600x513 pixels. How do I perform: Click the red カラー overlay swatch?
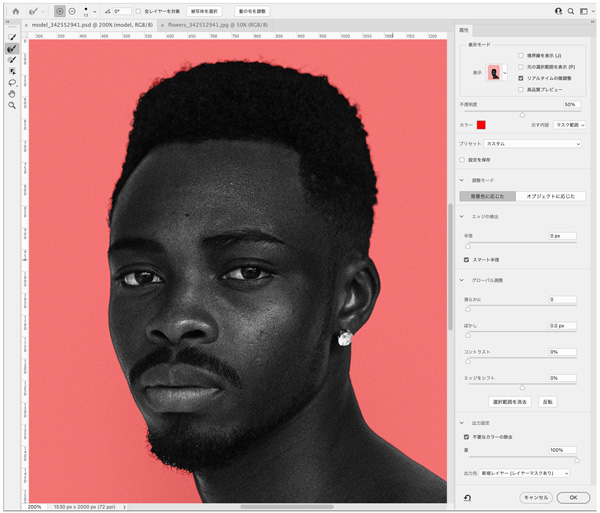tap(481, 125)
